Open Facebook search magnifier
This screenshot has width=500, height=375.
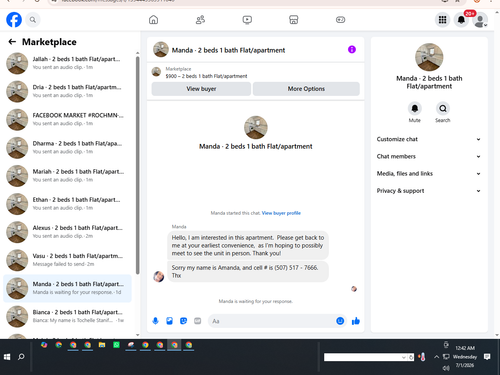click(33, 20)
